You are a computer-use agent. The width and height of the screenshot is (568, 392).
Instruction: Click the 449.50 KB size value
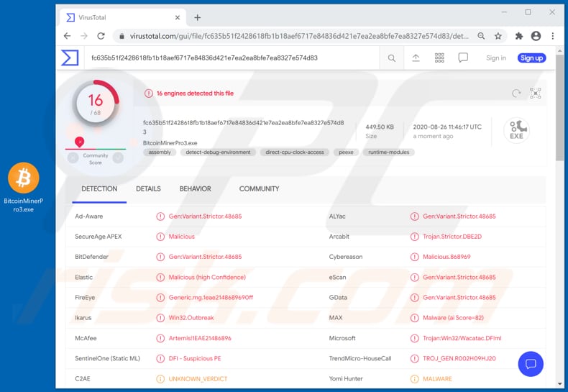click(x=380, y=127)
